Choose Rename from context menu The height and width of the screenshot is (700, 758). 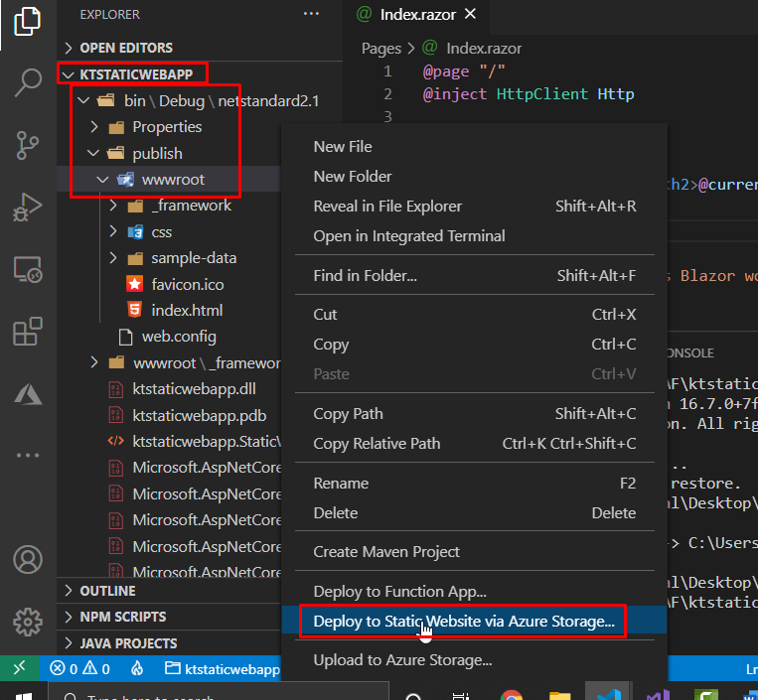pos(474,484)
